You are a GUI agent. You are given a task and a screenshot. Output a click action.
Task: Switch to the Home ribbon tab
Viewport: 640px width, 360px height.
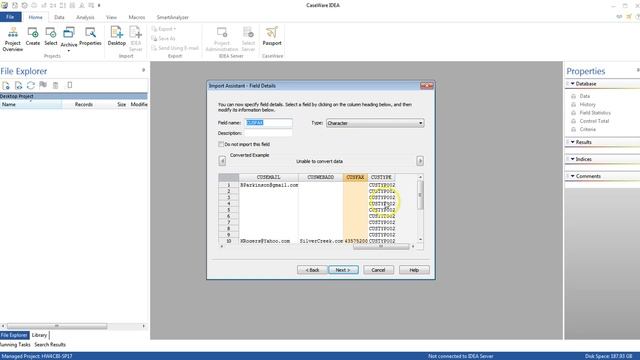click(x=36, y=17)
